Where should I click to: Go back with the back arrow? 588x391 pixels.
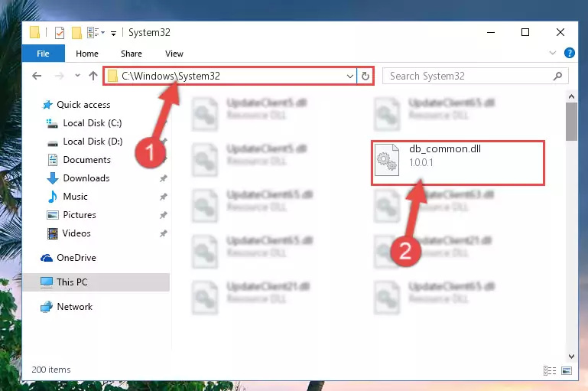(37, 77)
